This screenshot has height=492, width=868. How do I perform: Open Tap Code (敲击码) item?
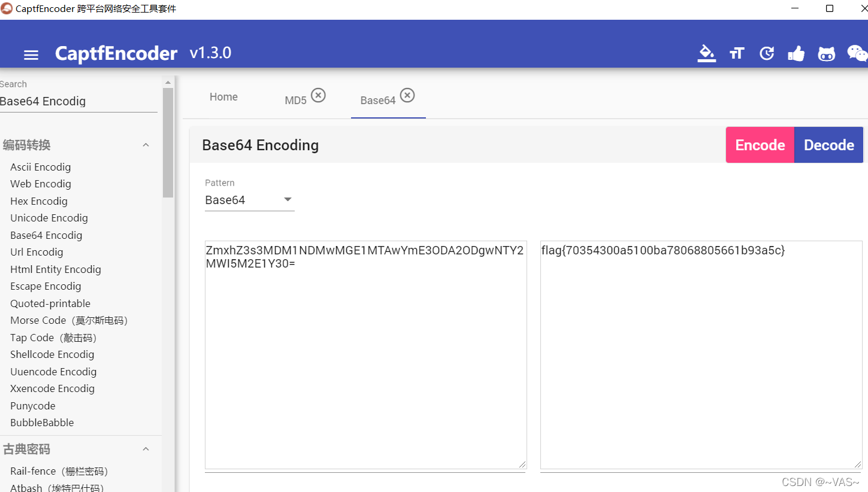[x=54, y=338]
